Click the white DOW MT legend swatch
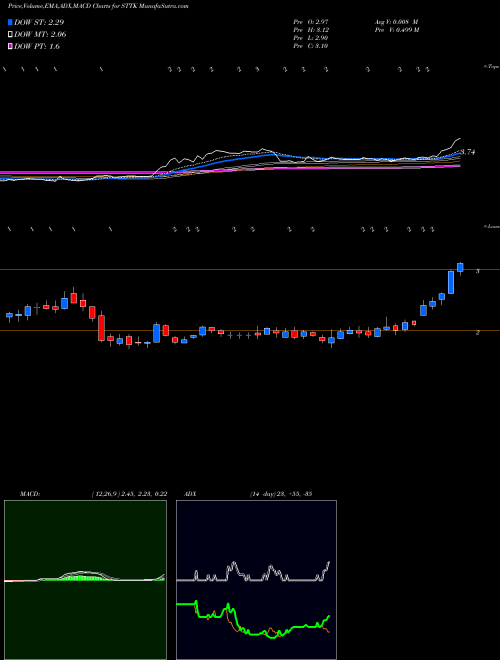The image size is (500, 660). point(10,34)
